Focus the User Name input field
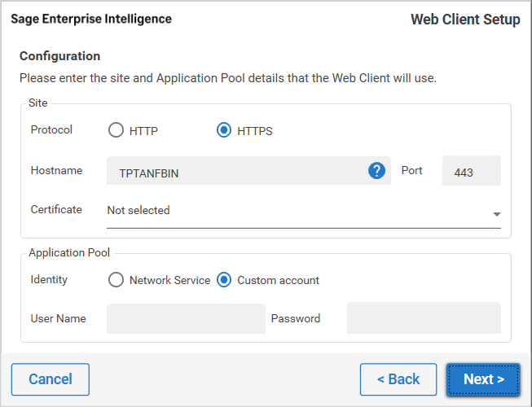This screenshot has width=532, height=407. pos(186,318)
